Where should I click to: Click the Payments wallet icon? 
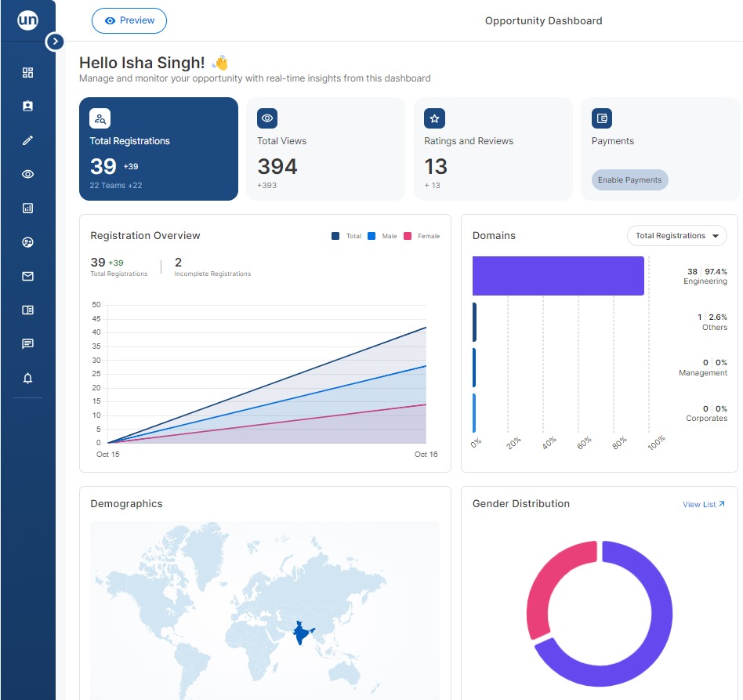602,118
